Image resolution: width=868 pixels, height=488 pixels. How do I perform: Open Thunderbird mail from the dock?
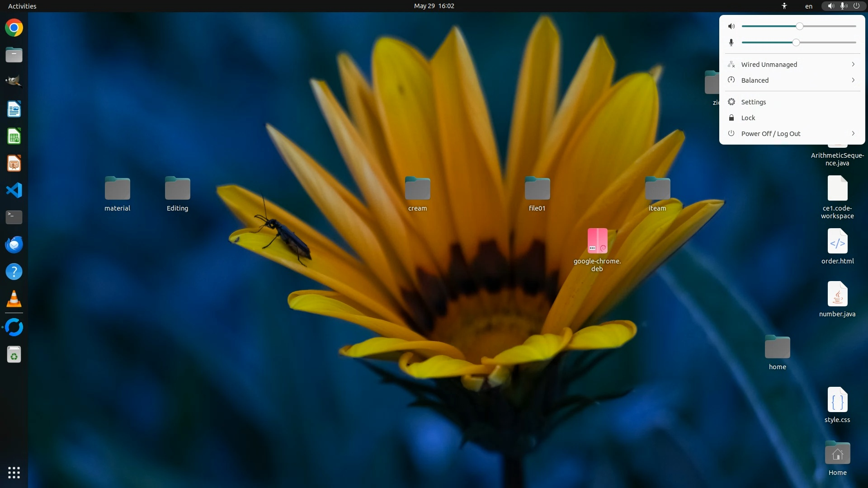click(14, 244)
